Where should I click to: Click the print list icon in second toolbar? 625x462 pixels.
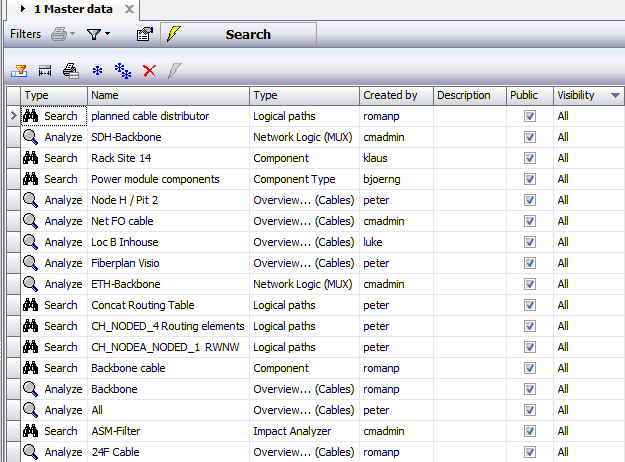(71, 71)
